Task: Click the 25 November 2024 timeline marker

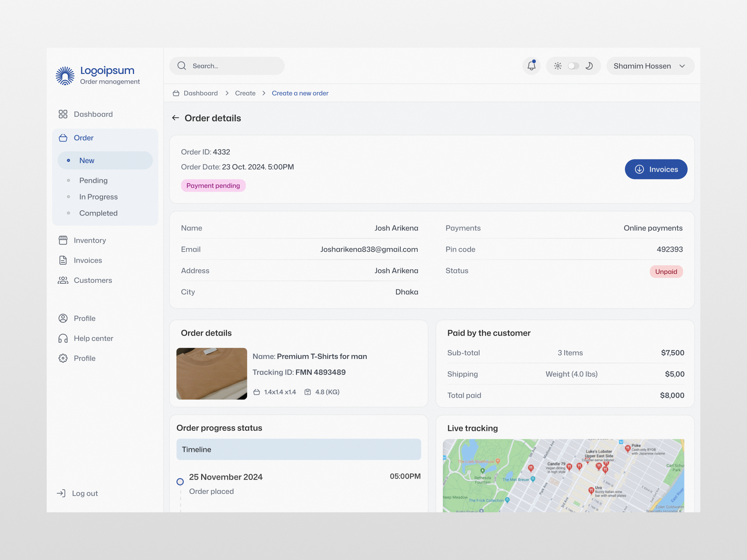Action: click(180, 482)
